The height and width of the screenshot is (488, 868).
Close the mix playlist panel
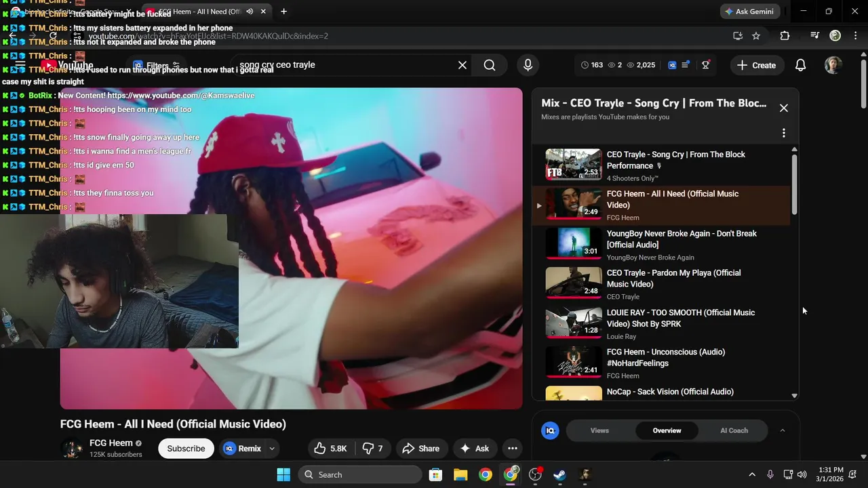coord(783,108)
